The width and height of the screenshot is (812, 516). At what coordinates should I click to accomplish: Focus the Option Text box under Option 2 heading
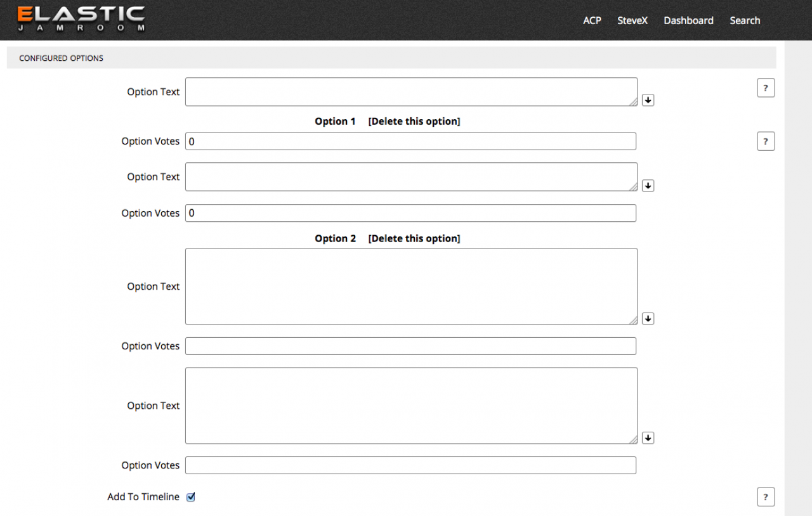[410, 287]
